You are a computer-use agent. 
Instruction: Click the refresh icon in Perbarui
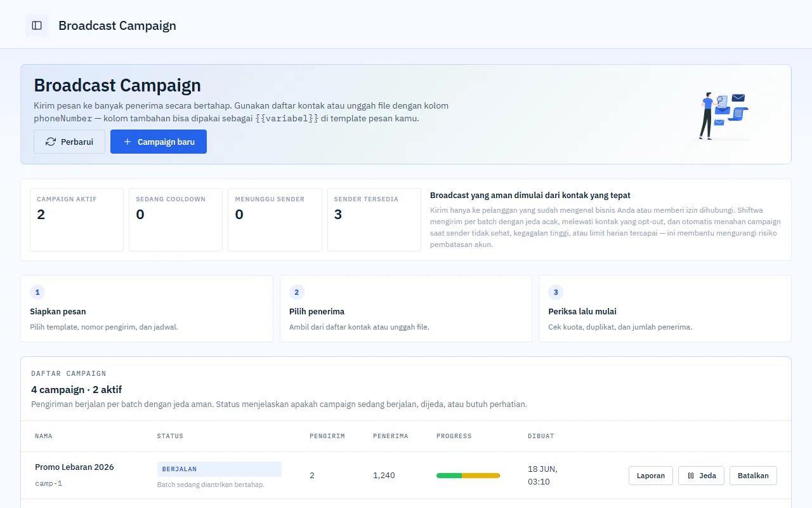tap(51, 142)
